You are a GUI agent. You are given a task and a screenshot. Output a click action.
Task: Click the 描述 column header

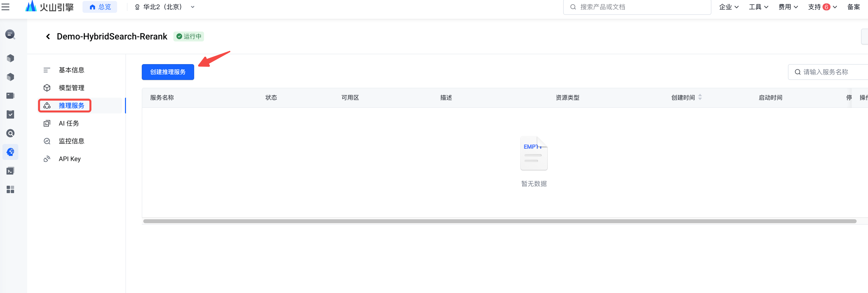coord(446,98)
